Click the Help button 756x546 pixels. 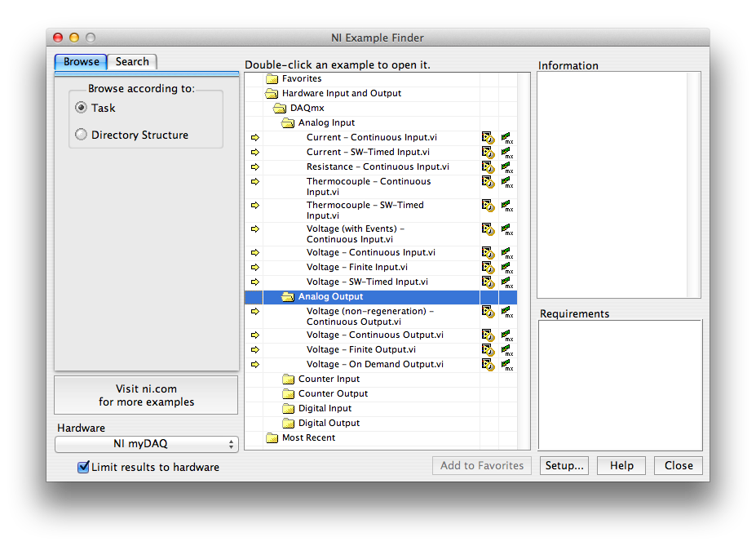[x=621, y=465]
